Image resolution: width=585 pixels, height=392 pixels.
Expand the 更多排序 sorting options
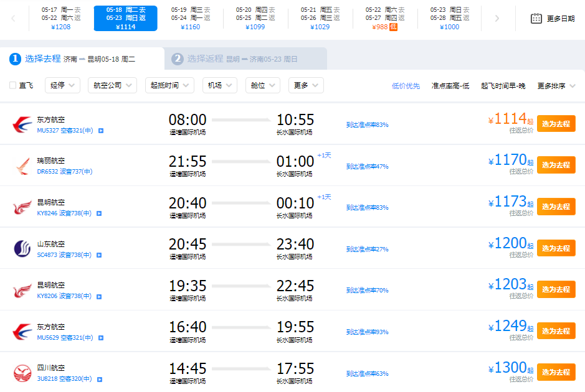point(556,86)
